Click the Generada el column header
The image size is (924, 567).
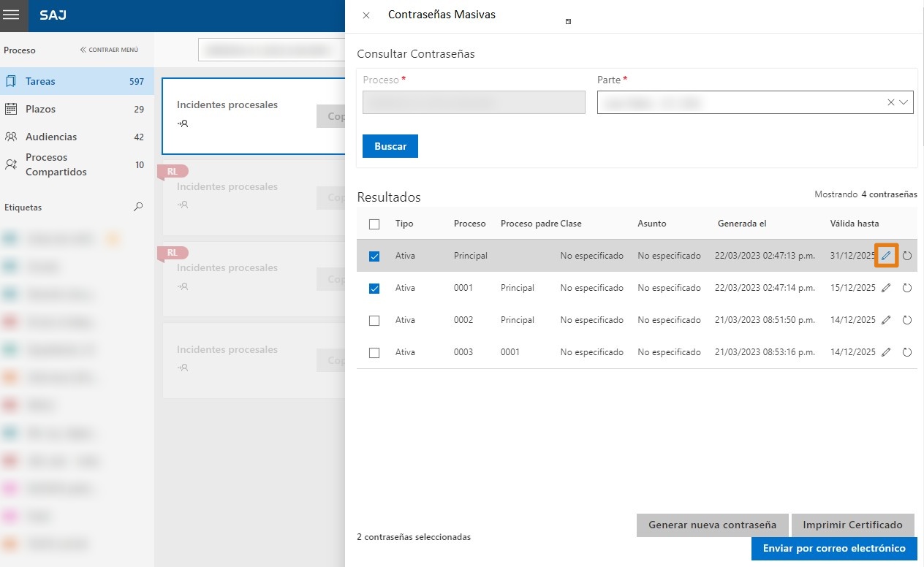tap(742, 224)
